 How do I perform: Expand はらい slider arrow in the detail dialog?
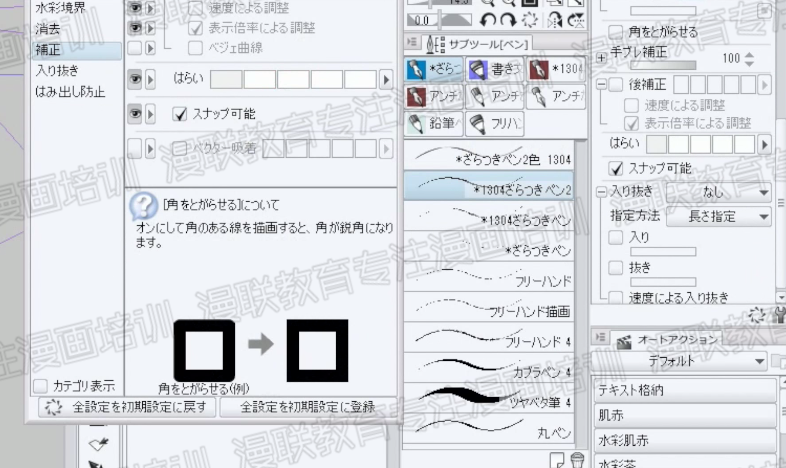(386, 79)
